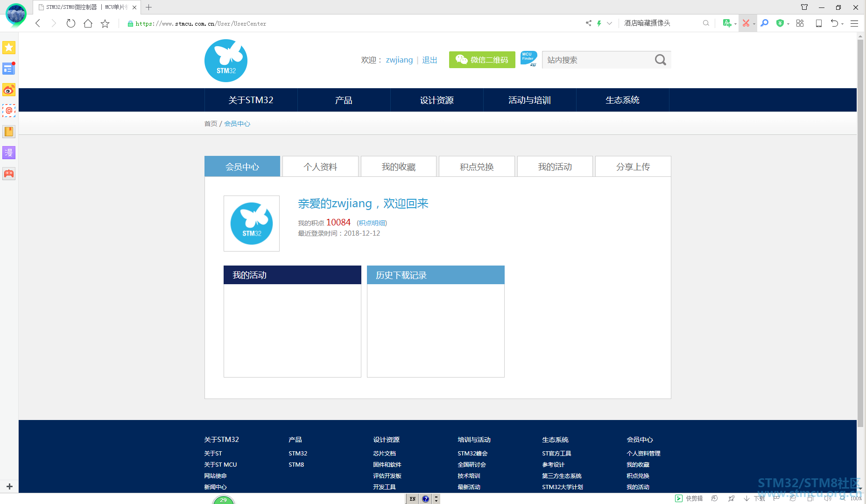Click the red scissors screenshot tool
Viewport: 866px width, 504px height.
(746, 23)
